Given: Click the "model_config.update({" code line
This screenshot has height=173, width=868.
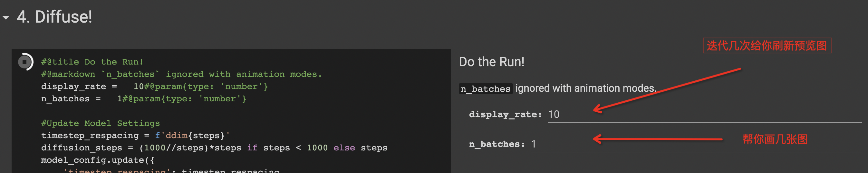Looking at the screenshot, I should pyautogui.click(x=98, y=160).
